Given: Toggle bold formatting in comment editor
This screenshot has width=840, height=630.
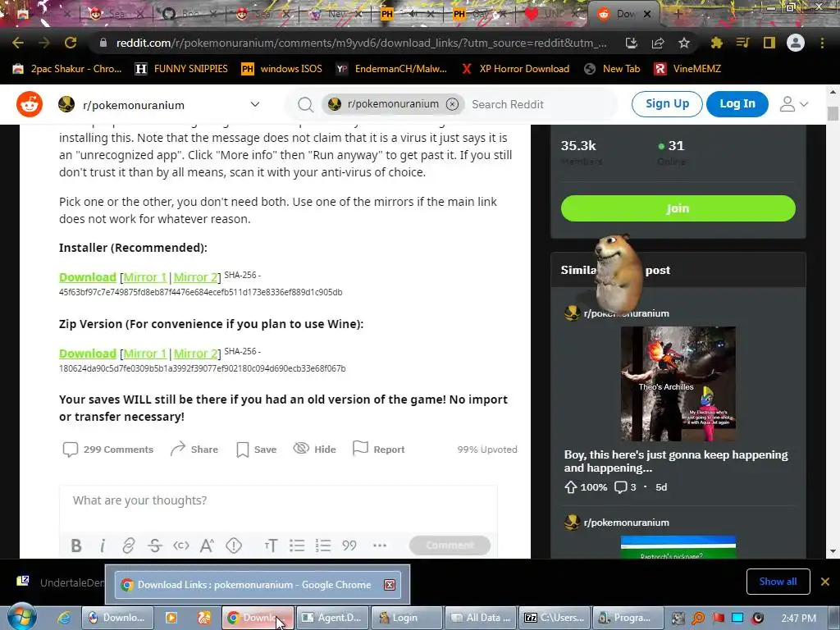Looking at the screenshot, I should pyautogui.click(x=76, y=546).
